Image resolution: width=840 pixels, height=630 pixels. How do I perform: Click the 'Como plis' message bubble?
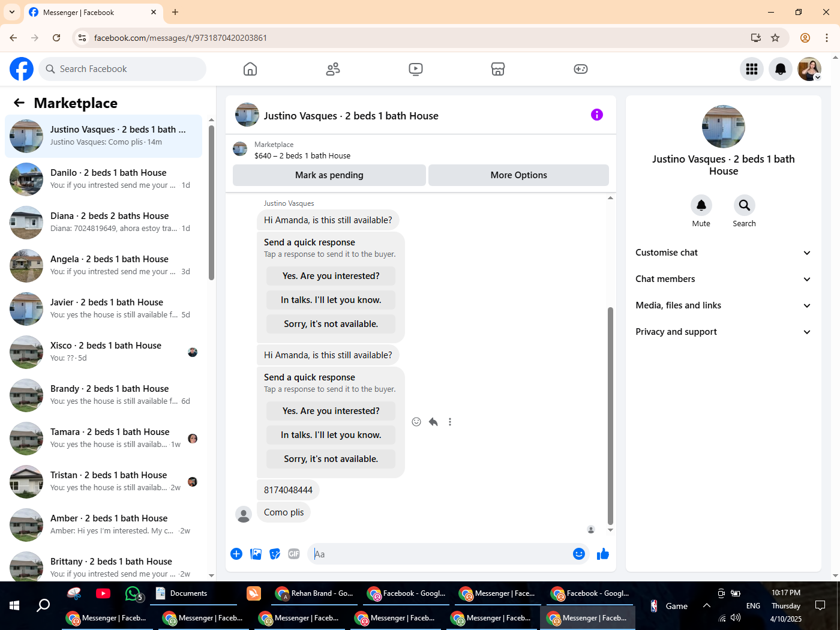coord(284,512)
